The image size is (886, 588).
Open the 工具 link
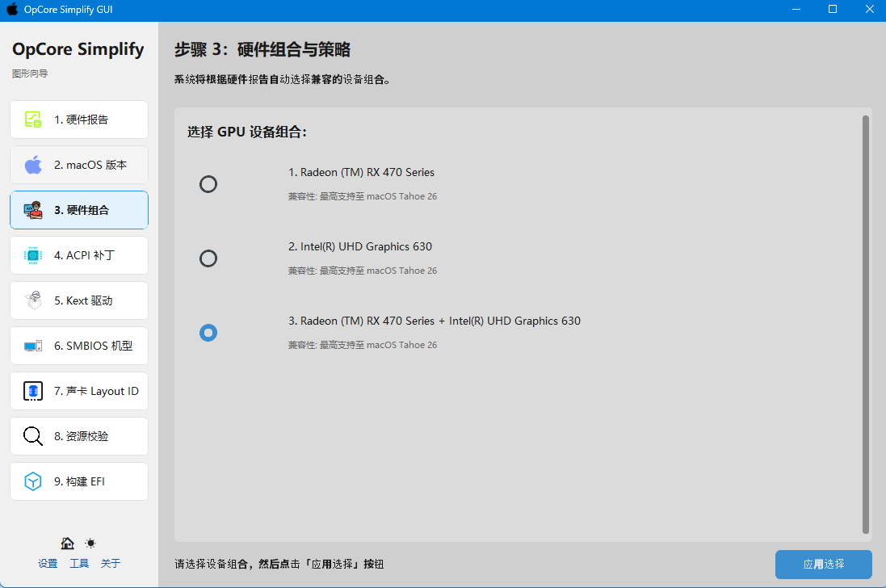[x=79, y=564]
